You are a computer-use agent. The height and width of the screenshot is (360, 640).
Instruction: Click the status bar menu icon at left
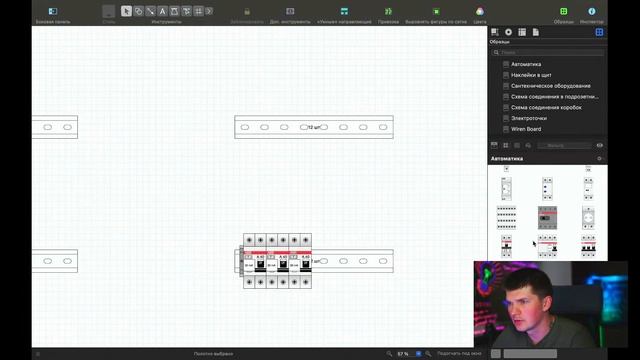(38, 354)
